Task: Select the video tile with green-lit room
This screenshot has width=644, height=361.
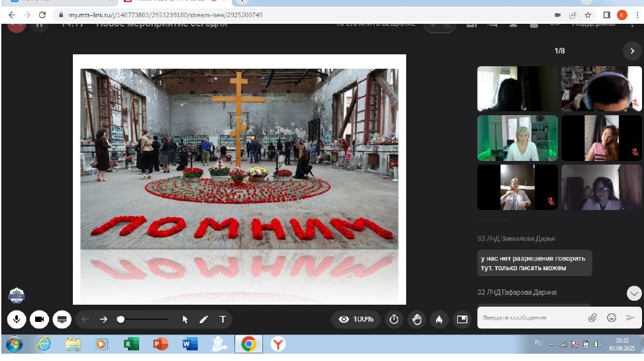Action: pyautogui.click(x=517, y=138)
